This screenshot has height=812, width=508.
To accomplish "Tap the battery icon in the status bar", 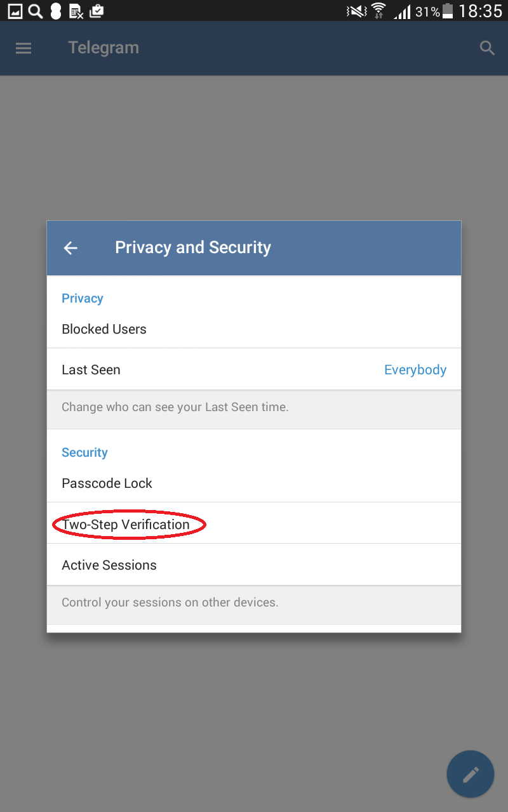I will coord(448,11).
